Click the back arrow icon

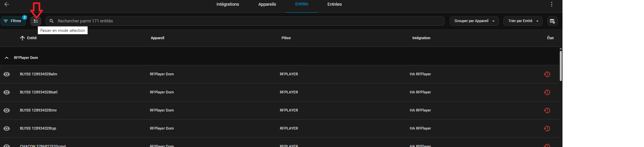pos(7,4)
